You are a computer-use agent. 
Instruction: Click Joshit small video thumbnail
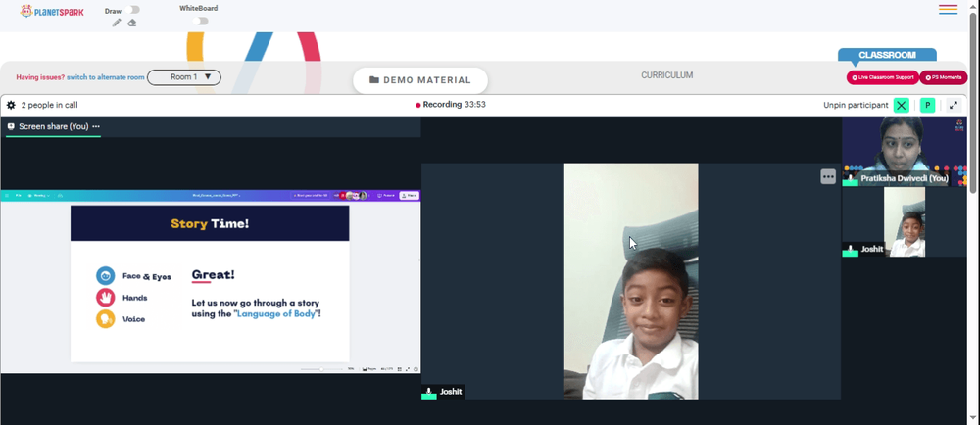coord(904,222)
